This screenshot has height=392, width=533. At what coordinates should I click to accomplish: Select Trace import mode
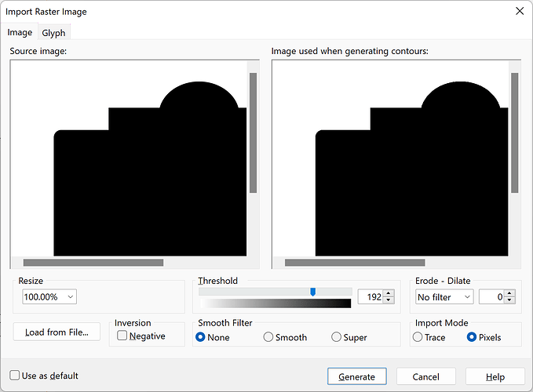(x=418, y=337)
